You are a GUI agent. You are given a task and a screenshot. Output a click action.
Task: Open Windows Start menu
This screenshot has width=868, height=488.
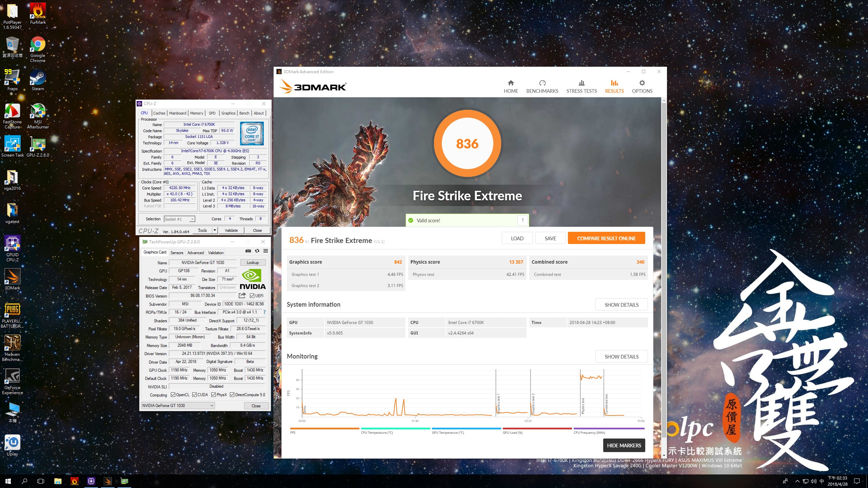(8, 481)
